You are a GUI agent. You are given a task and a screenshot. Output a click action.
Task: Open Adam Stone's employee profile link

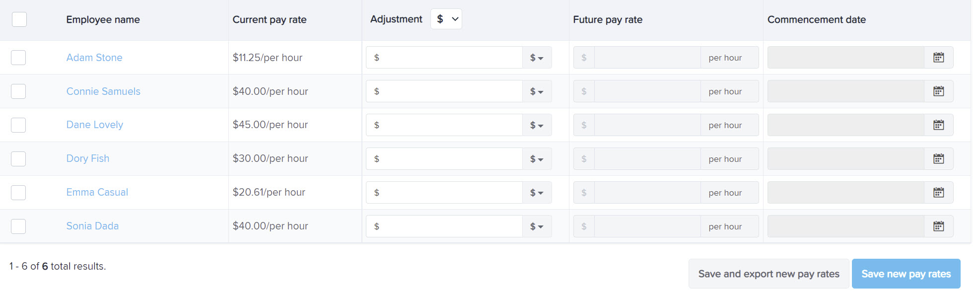point(94,58)
